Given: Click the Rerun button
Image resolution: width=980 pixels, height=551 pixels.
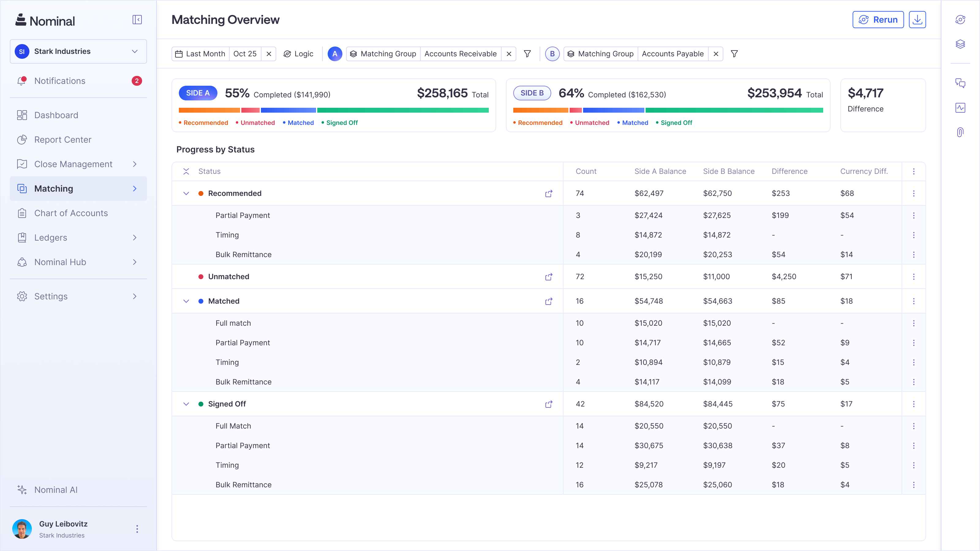Looking at the screenshot, I should (878, 19).
